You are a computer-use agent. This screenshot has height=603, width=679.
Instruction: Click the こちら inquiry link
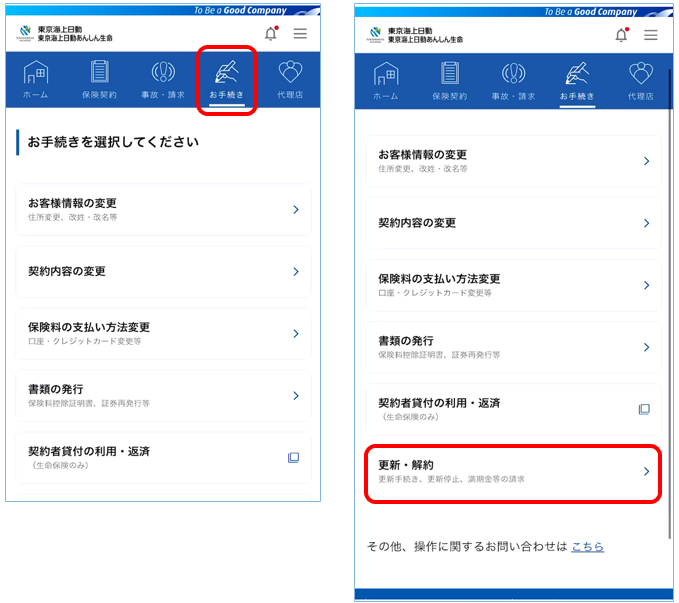click(587, 547)
